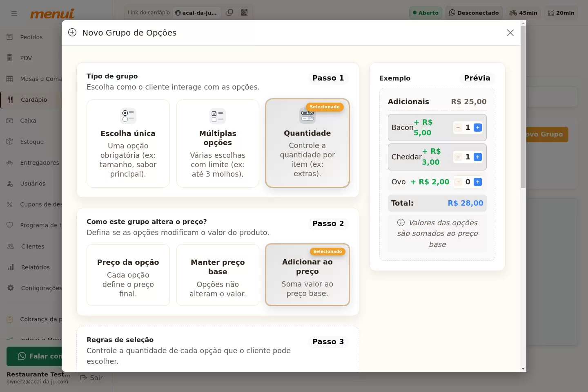Toggle the Aberto store status
Viewport: 588px width, 392px height.
pyautogui.click(x=425, y=13)
